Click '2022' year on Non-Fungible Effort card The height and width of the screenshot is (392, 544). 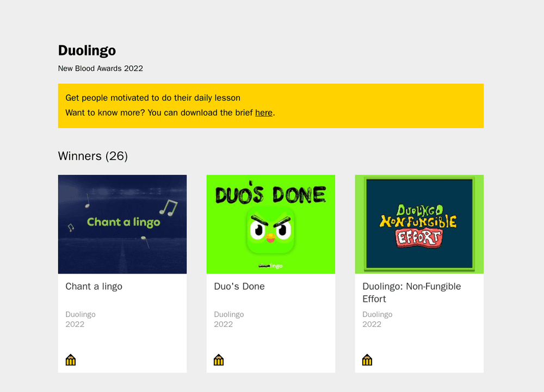tap(372, 324)
